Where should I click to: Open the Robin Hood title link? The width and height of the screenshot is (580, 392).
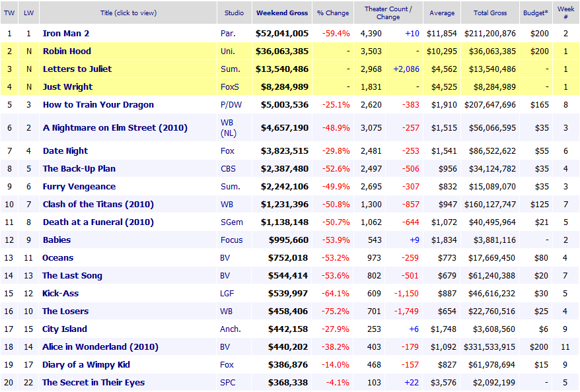(67, 51)
